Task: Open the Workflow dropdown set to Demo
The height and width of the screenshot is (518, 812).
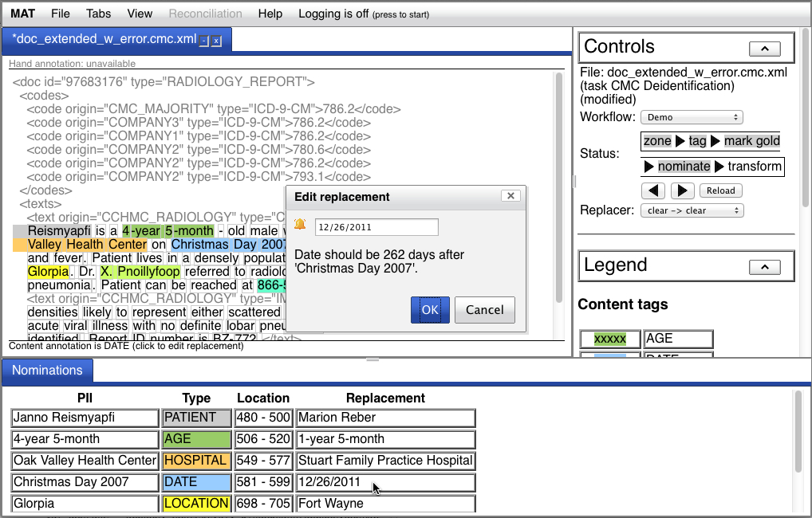Action: [691, 117]
